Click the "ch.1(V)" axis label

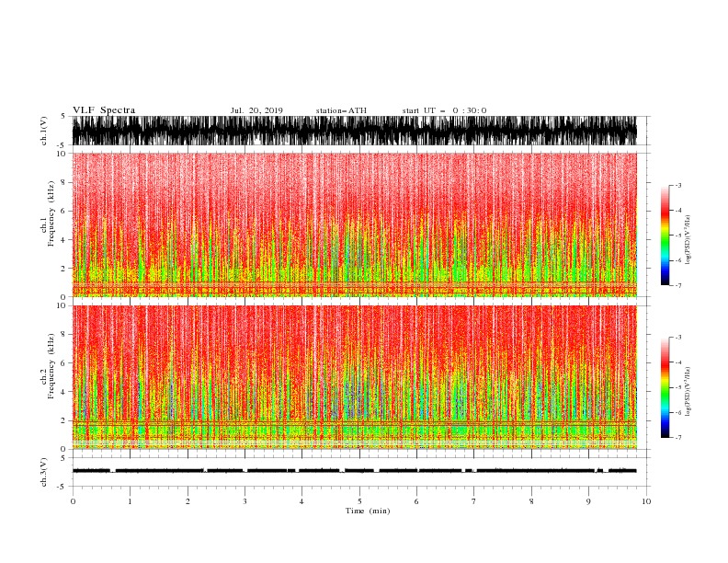[x=44, y=132]
